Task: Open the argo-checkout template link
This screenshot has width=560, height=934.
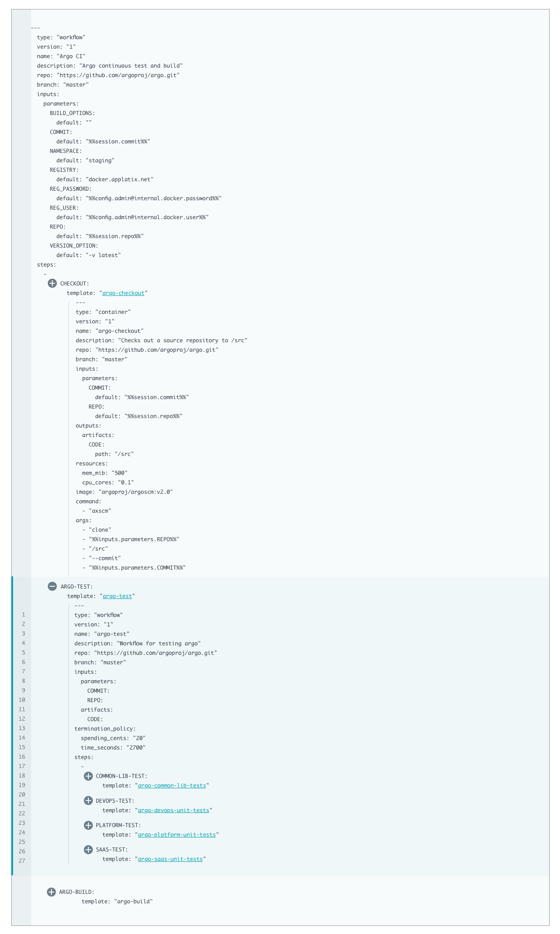Action: (123, 293)
